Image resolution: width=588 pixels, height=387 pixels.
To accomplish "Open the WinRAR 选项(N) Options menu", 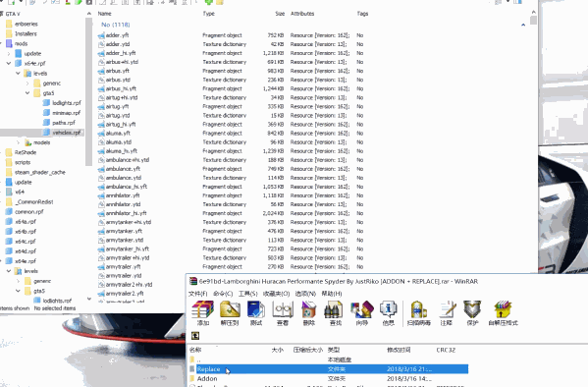I will click(305, 294).
